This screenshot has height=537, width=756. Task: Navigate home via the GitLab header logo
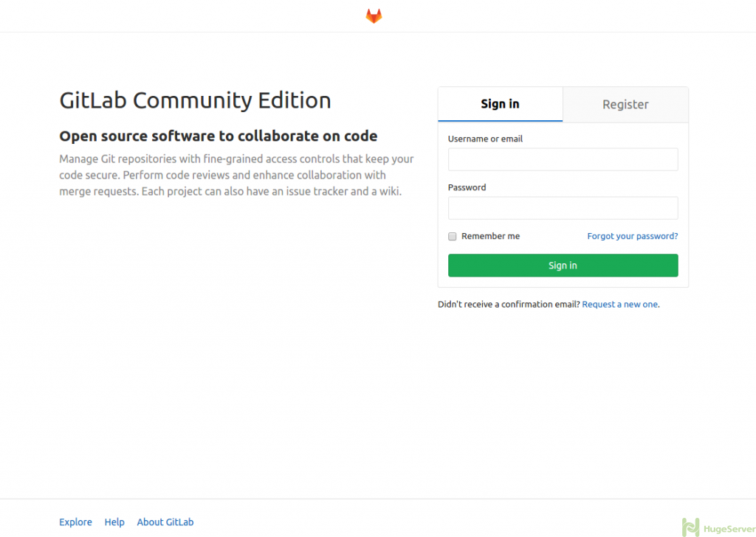374,15
